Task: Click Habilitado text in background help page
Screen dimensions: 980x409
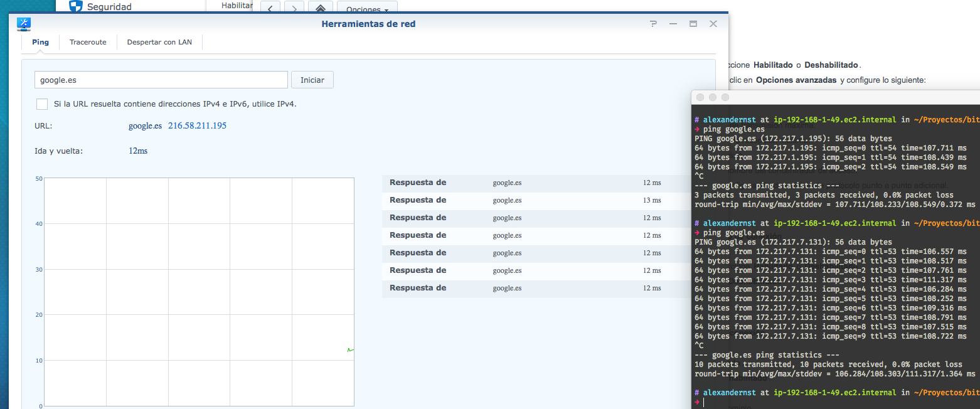Action: 774,65
